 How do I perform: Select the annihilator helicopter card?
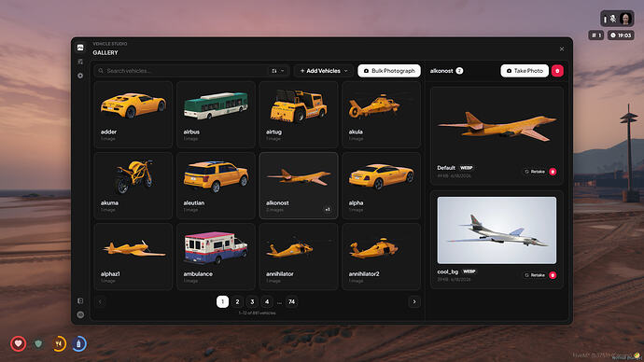tap(299, 257)
